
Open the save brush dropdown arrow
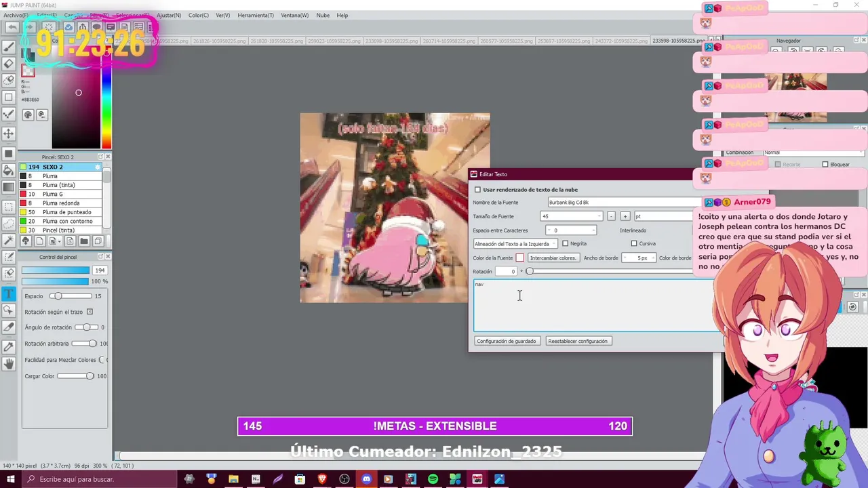60,241
